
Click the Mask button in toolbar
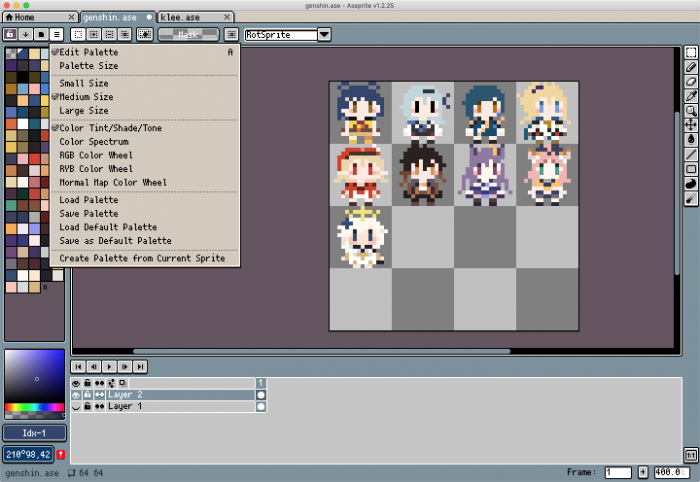188,35
